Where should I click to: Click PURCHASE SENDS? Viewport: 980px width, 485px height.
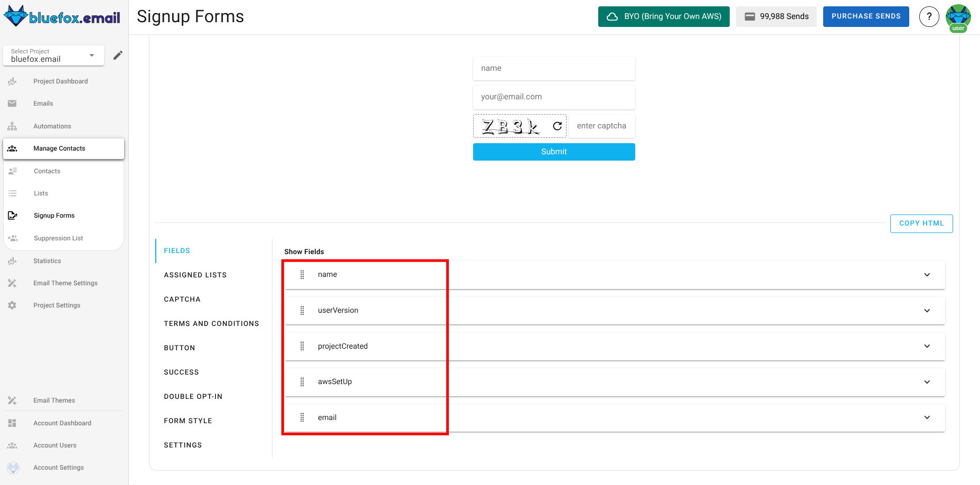coord(866,16)
